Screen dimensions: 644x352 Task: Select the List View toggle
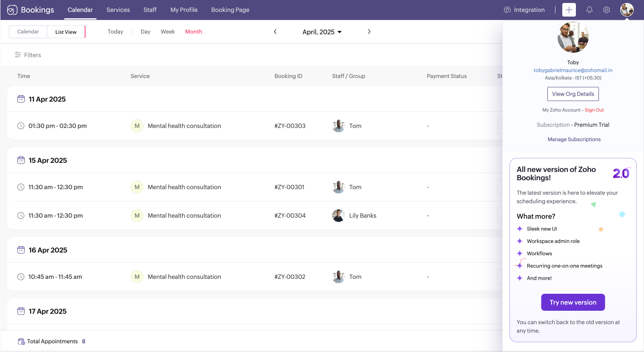[66, 32]
